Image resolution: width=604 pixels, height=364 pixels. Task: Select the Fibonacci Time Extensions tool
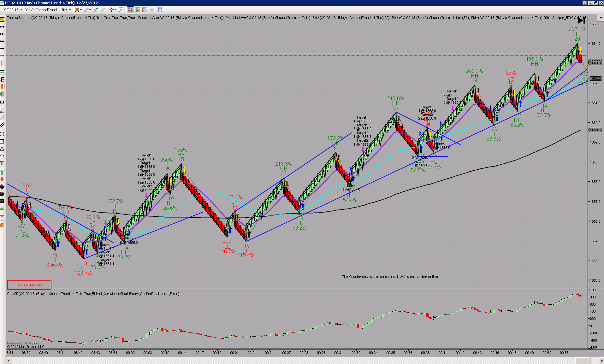click(x=2, y=87)
